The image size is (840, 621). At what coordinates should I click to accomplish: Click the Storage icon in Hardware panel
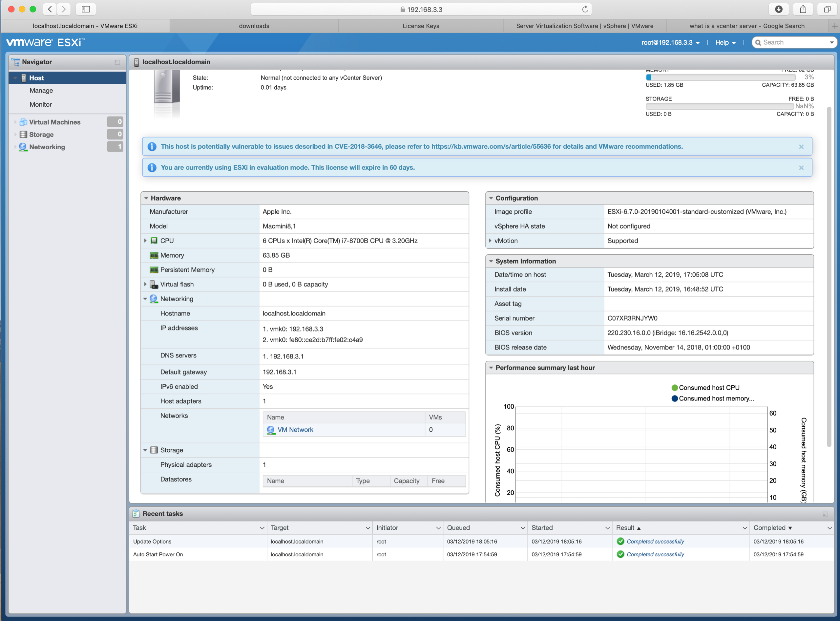coord(154,450)
